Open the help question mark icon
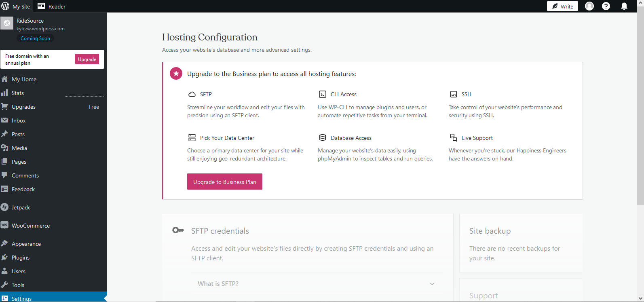 [606, 6]
